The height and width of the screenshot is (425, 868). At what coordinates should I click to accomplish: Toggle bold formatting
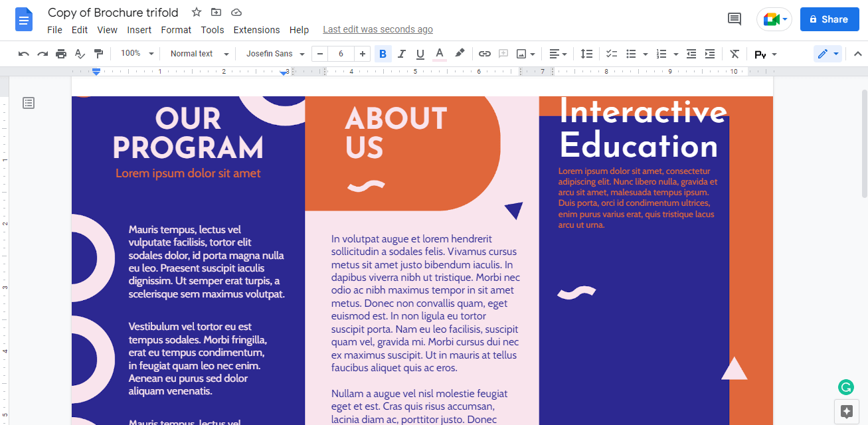pos(383,54)
